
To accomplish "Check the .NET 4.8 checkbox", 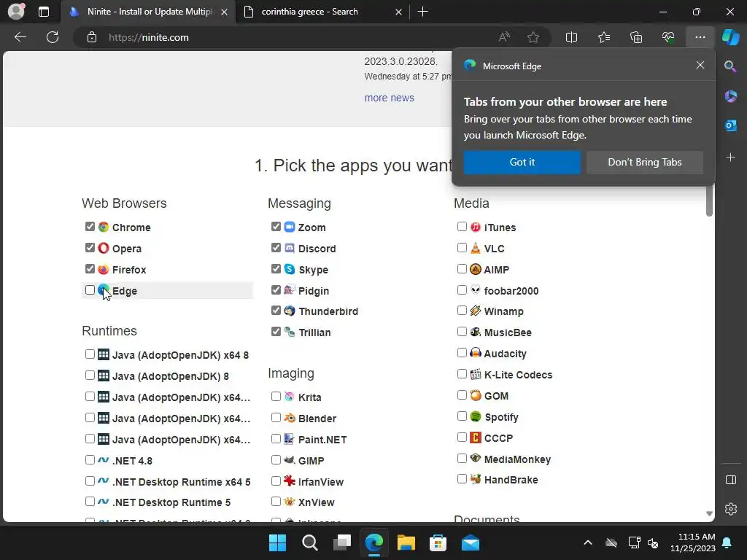I will click(x=90, y=459).
